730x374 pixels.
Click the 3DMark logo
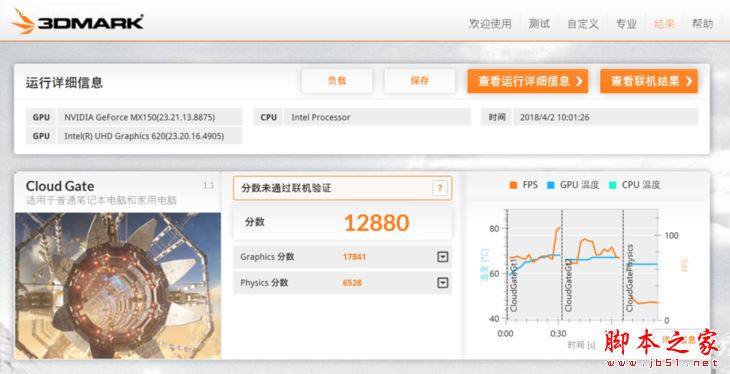(77, 21)
